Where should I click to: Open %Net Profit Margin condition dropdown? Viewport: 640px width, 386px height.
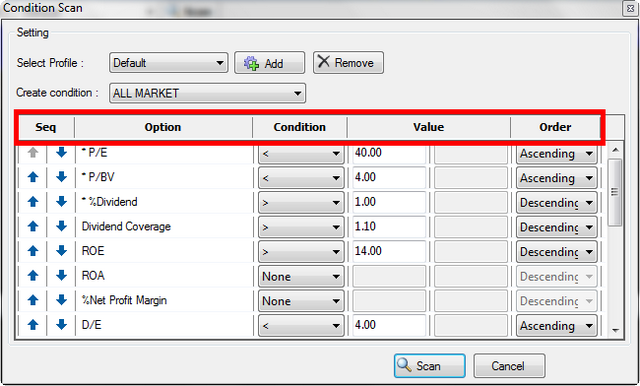(x=301, y=301)
